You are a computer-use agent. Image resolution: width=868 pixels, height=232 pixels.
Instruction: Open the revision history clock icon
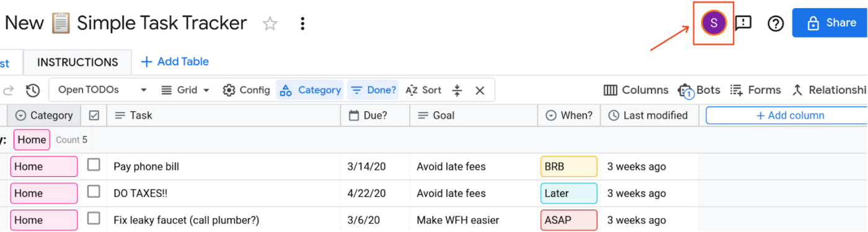click(x=33, y=90)
